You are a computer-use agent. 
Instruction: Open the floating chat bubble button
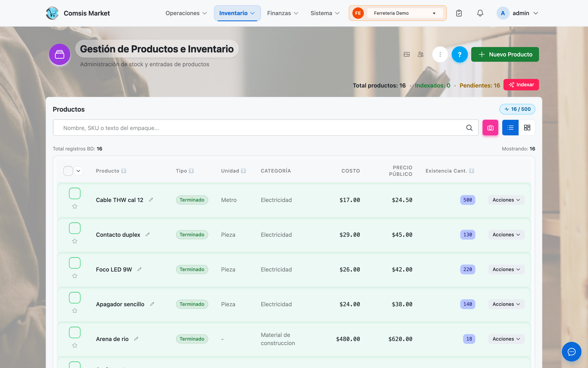[571, 352]
